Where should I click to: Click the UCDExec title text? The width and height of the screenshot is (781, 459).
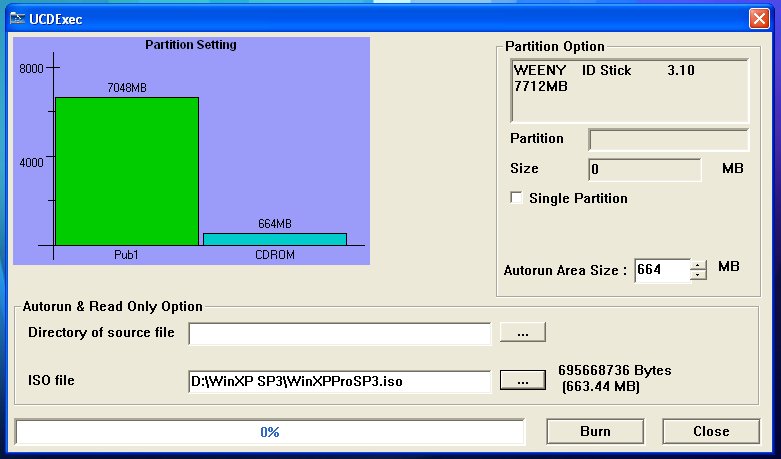tap(56, 19)
